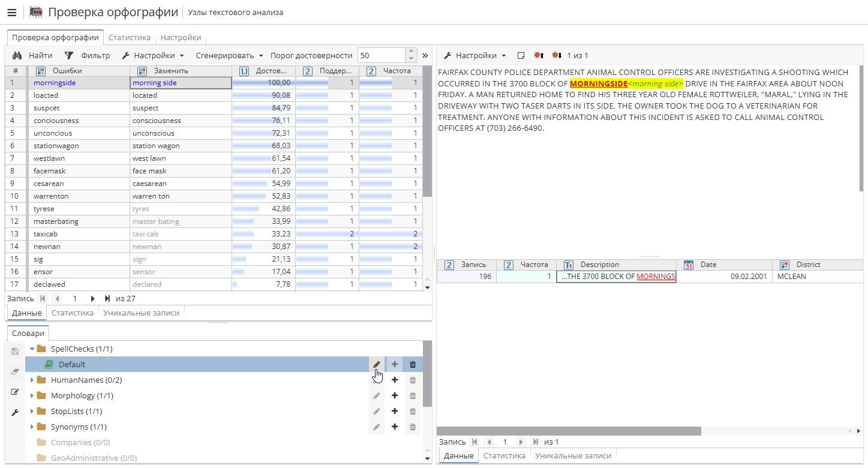This screenshot has height=468, width=868.
Task: Click eraser icon in dictionaries sidebar
Action: pyautogui.click(x=16, y=372)
